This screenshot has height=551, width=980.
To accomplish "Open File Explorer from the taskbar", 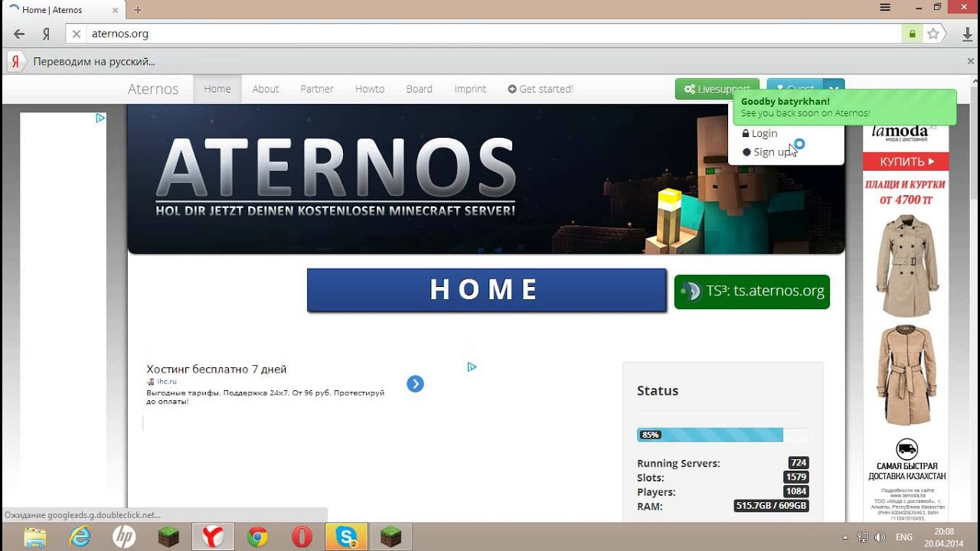I will tap(35, 537).
